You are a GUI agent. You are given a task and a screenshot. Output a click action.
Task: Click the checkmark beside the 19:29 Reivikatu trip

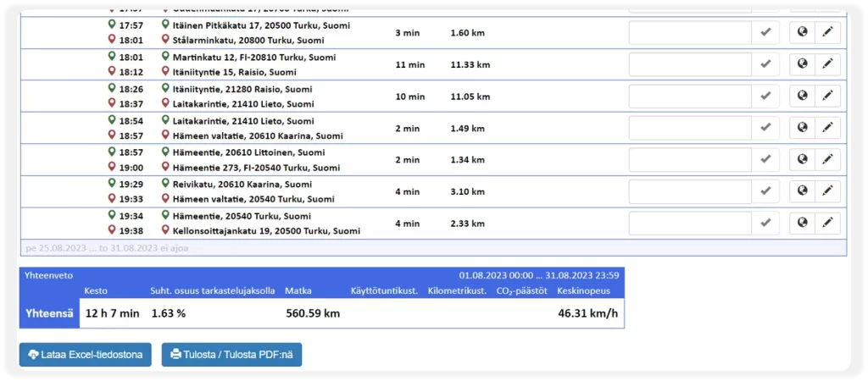(765, 191)
